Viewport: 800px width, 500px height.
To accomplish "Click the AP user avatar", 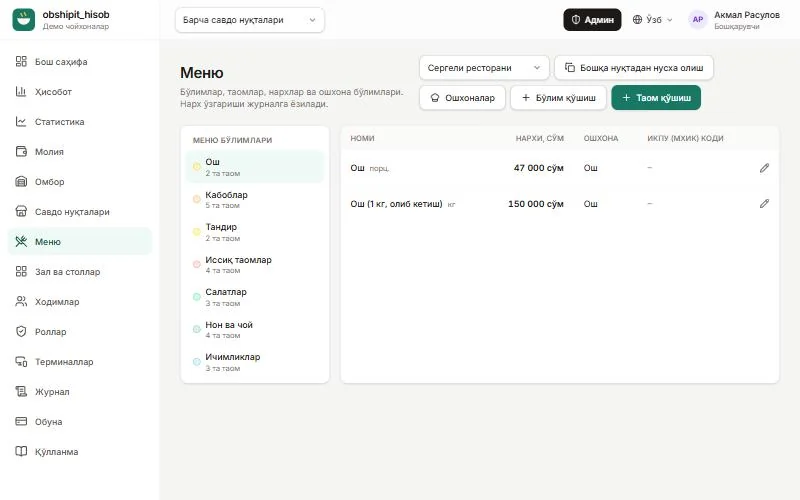I will point(697,20).
